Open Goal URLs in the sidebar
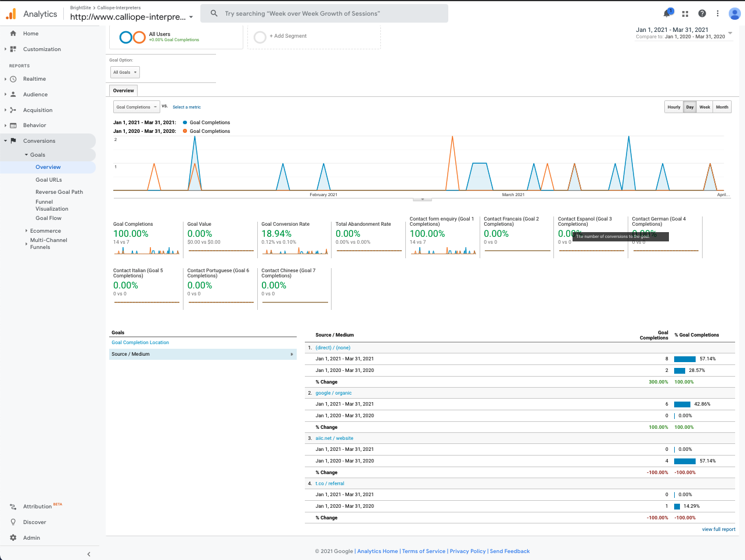The image size is (745, 560). 48,179
